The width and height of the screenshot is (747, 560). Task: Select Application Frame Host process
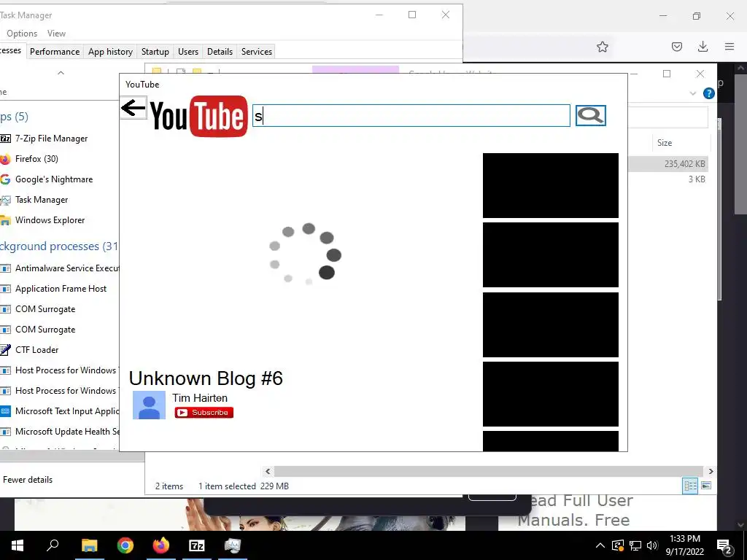coord(60,289)
